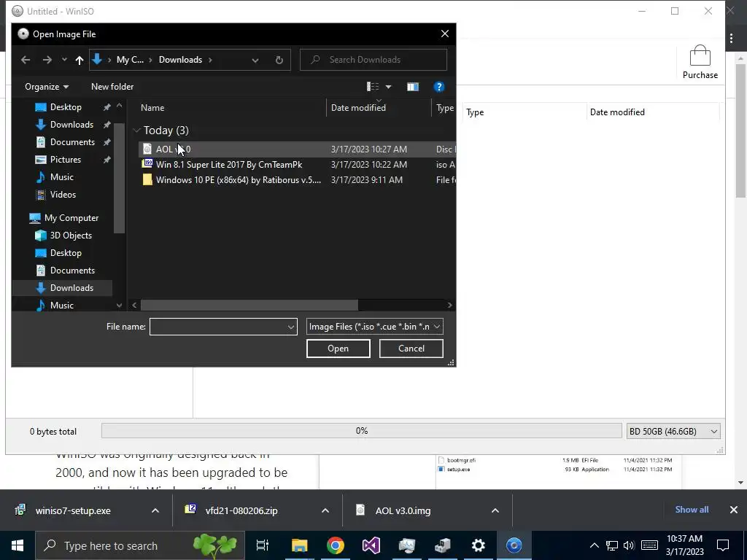Collapse the Today (3) group
This screenshot has width=747, height=560.
136,131
